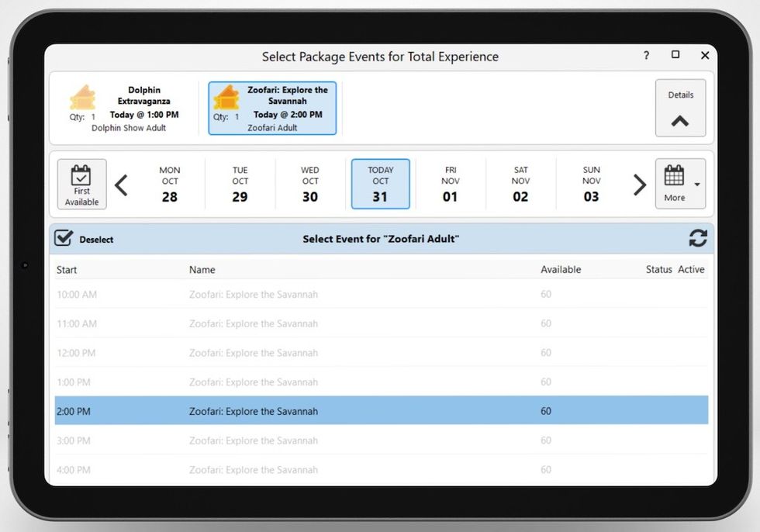
Task: Click the right arrow to view later dates
Action: 639,184
